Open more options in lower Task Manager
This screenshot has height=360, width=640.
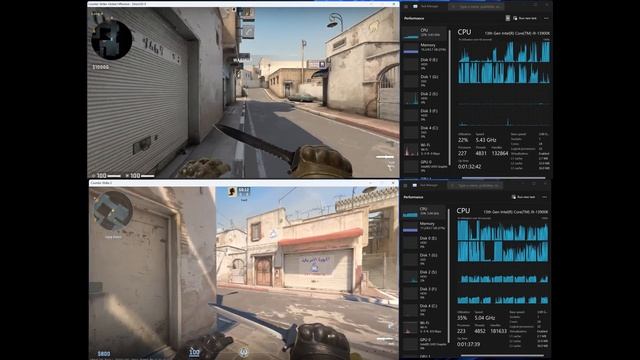click(x=544, y=197)
